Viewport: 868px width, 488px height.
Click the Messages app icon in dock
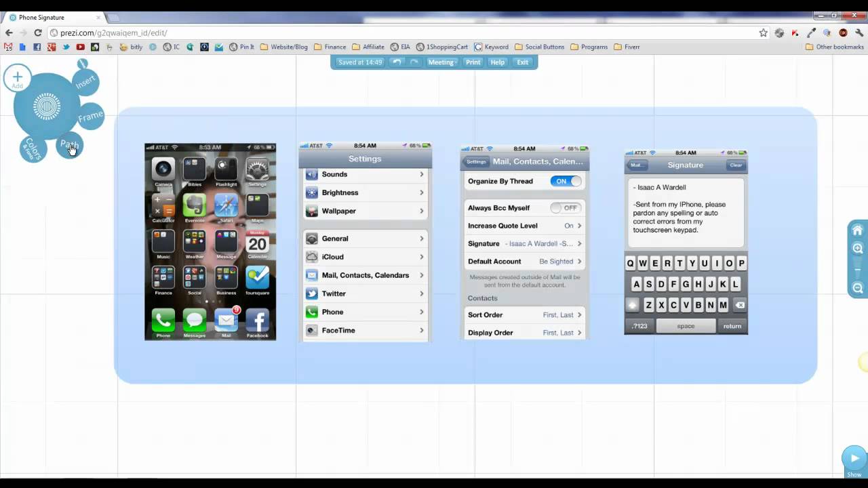[195, 320]
